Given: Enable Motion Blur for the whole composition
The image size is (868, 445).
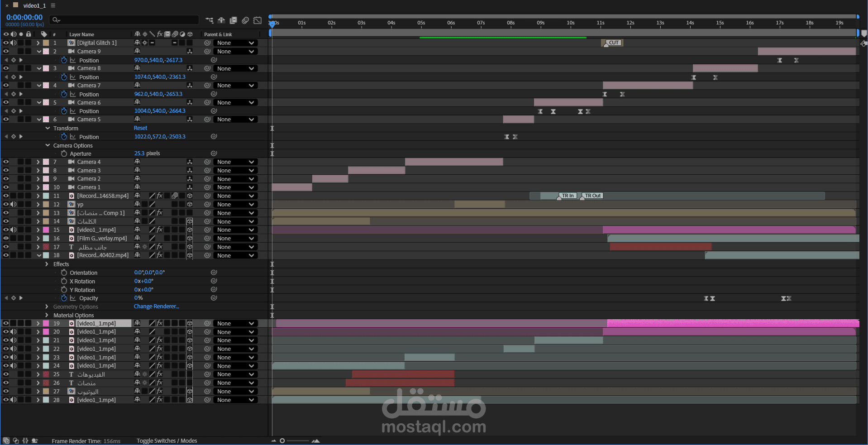Looking at the screenshot, I should (x=245, y=20).
